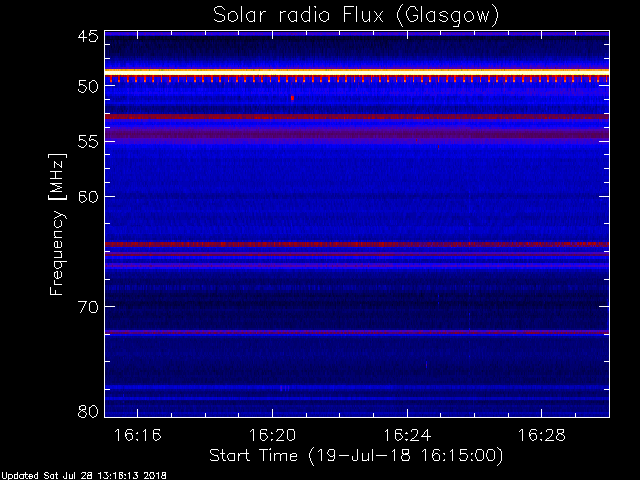The width and height of the screenshot is (640, 480).
Task: Click the 16:24 time tick label
Action: [x=407, y=435]
